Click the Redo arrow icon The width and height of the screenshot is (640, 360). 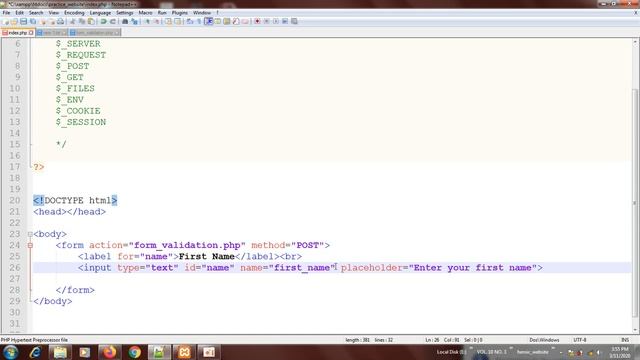(x=113, y=21)
